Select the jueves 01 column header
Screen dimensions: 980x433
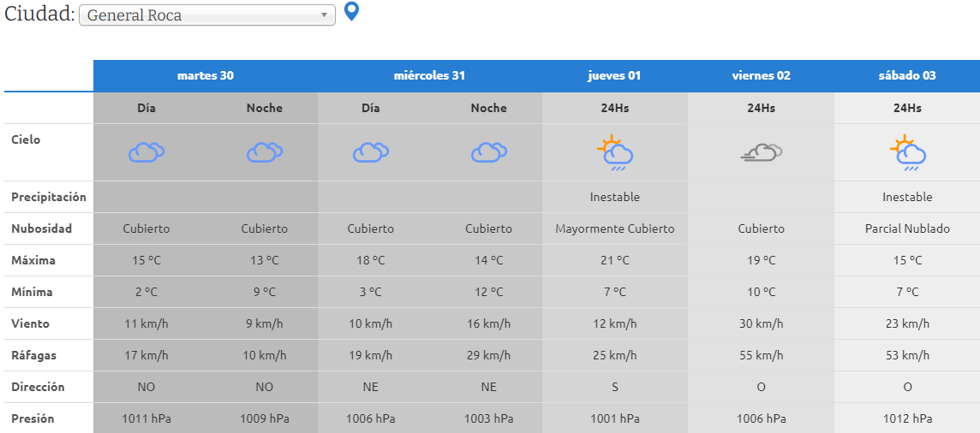pos(614,75)
